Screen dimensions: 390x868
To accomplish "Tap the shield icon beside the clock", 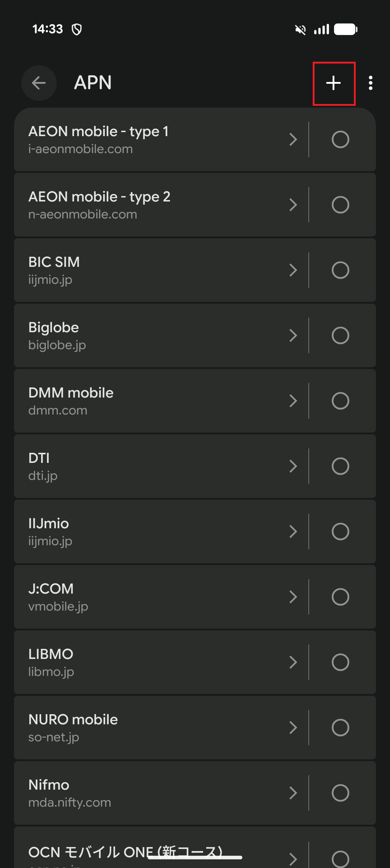I will pyautogui.click(x=77, y=29).
